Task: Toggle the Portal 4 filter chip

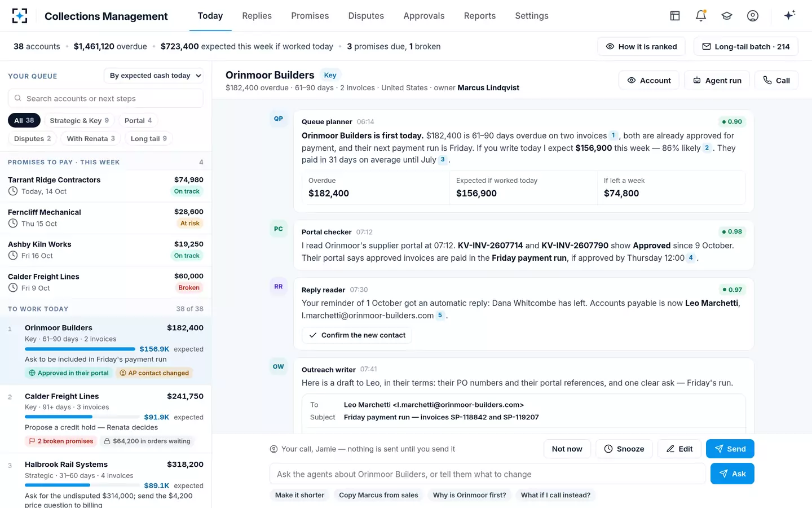Action: coord(138,120)
